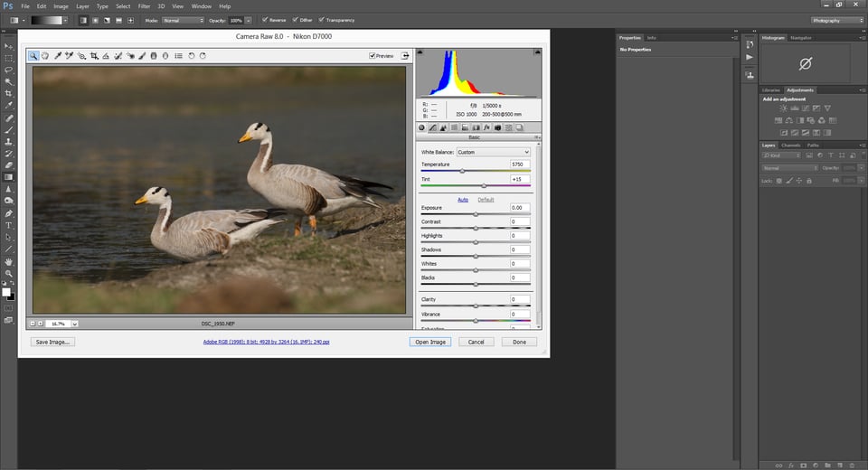Toggle lock all in Layers panel

(809, 181)
